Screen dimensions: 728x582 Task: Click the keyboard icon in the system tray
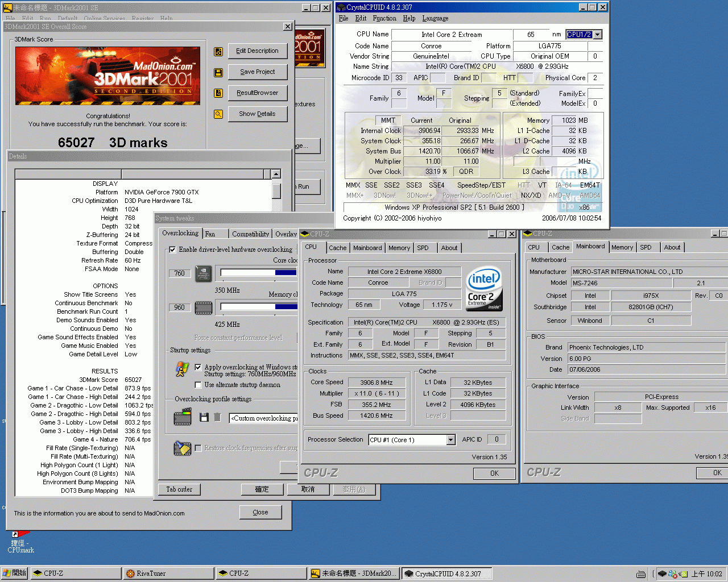[641, 574]
